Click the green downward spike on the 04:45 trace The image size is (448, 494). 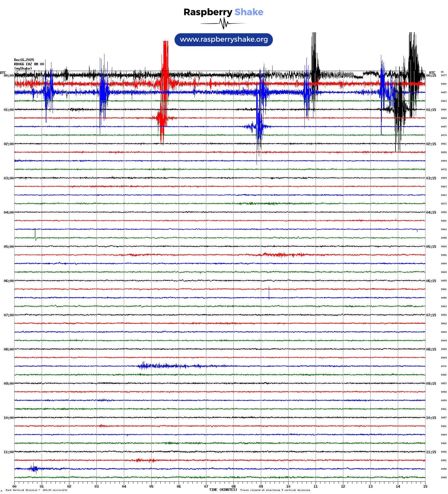35,234
